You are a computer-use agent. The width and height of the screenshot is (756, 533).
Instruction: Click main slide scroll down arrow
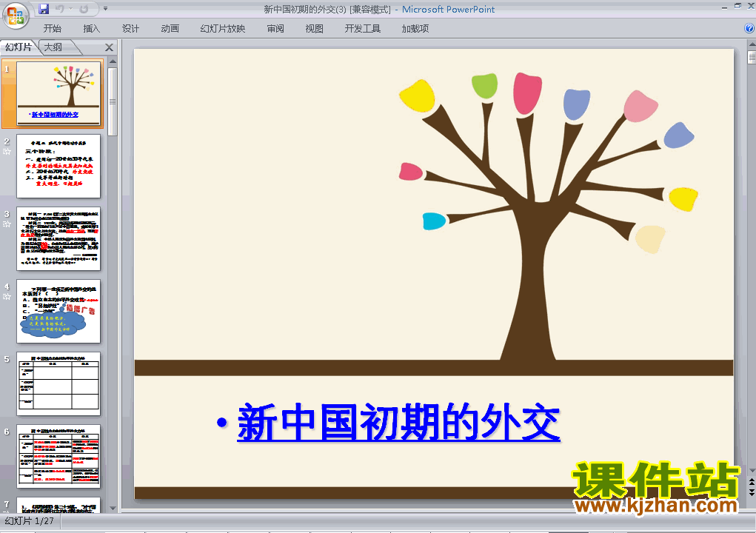[x=752, y=471]
